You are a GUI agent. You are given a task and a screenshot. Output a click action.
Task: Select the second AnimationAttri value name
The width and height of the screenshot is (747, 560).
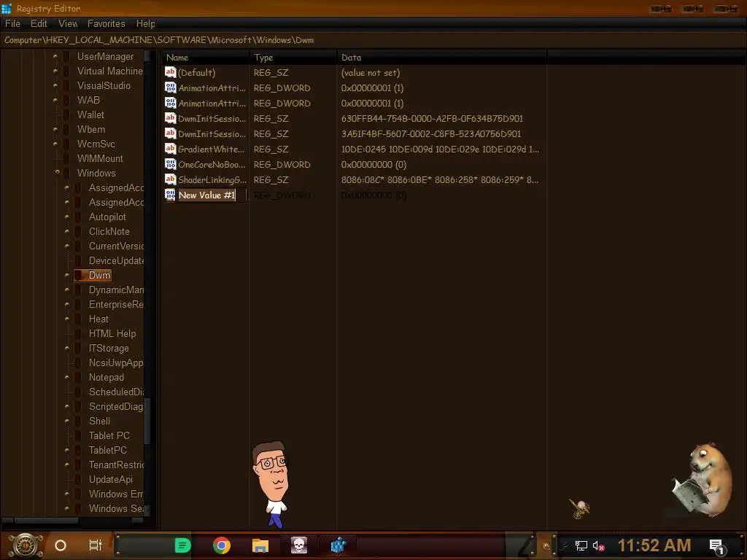(212, 104)
